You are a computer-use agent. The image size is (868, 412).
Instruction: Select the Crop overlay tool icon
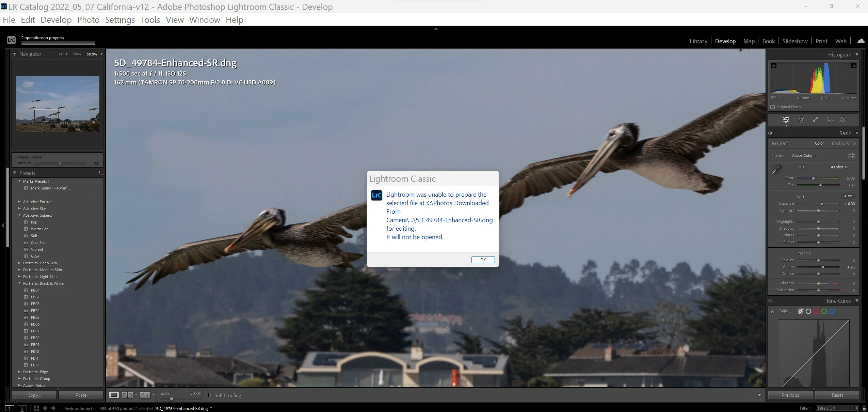(x=801, y=120)
